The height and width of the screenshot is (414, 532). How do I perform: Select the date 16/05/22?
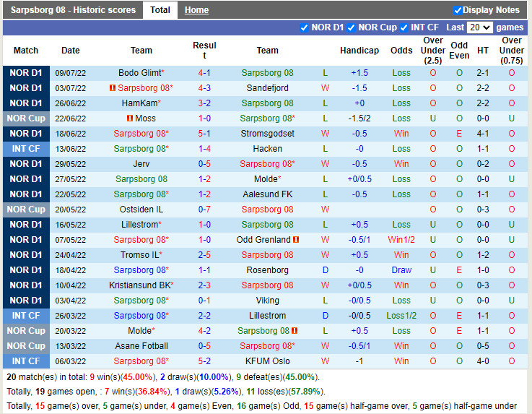pos(71,225)
